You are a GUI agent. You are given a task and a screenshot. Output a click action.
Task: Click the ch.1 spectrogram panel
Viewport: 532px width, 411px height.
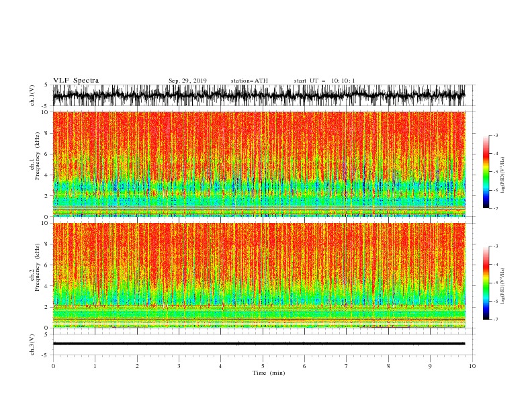(x=259, y=164)
